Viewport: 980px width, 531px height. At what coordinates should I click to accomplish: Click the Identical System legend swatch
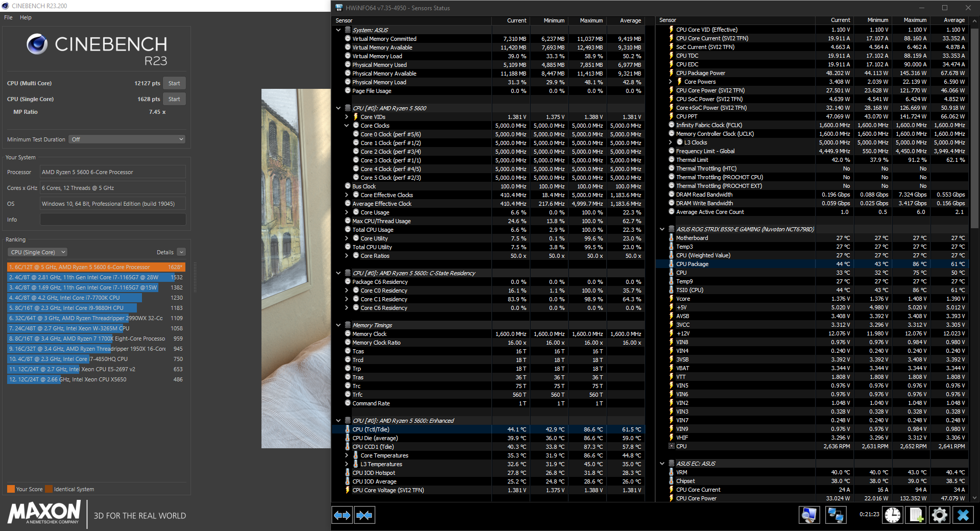click(49, 489)
